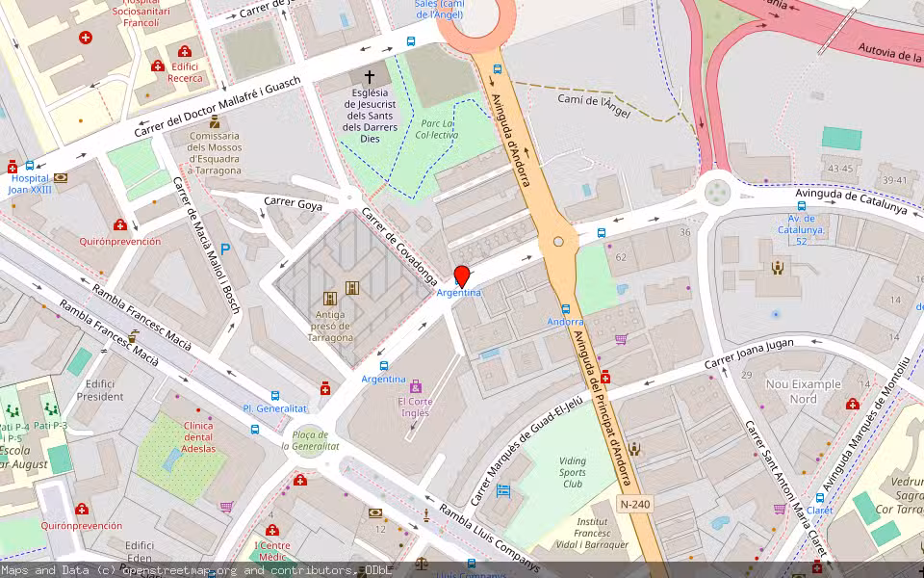Viewport: 924px width, 578px height.
Task: Click the medical icon above Edifici Recerca
Action: (x=185, y=51)
